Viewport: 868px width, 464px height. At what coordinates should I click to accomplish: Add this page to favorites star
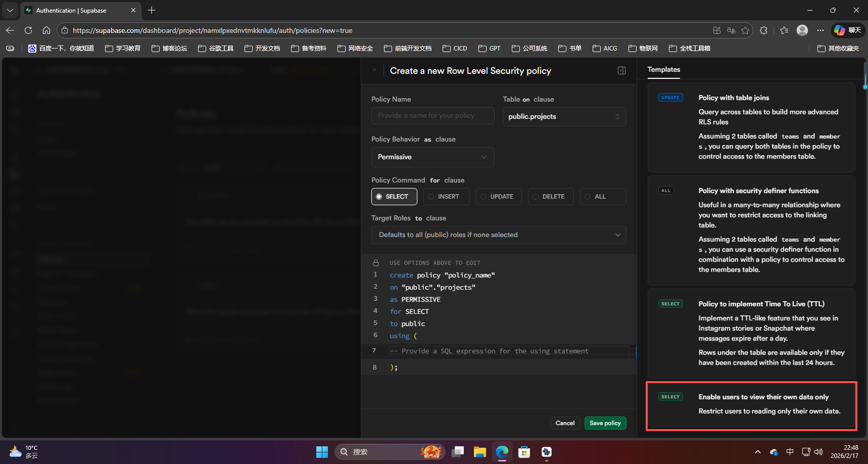745,30
